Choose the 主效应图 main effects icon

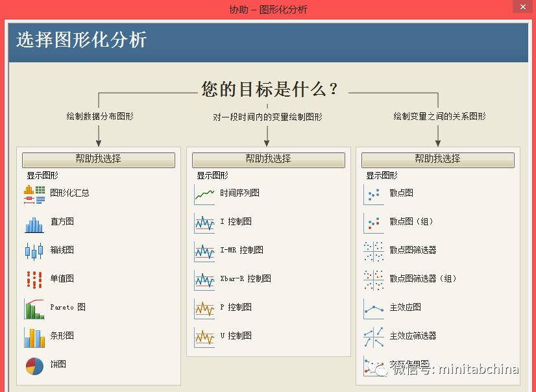tap(374, 308)
